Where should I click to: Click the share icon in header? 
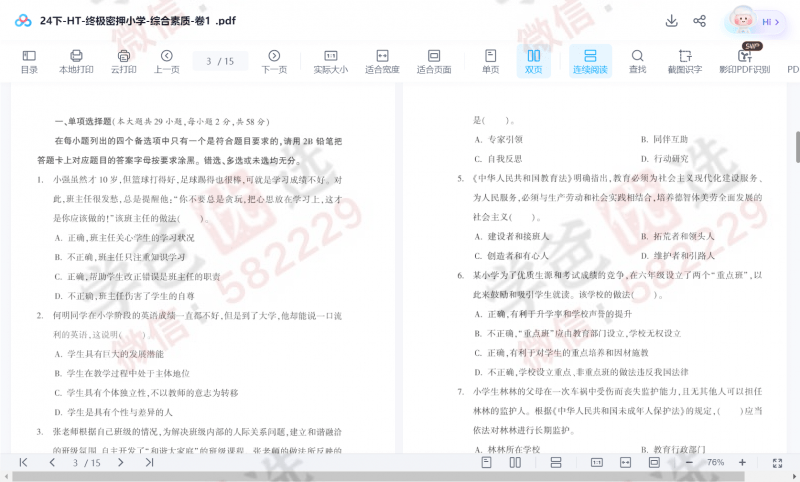coord(699,21)
